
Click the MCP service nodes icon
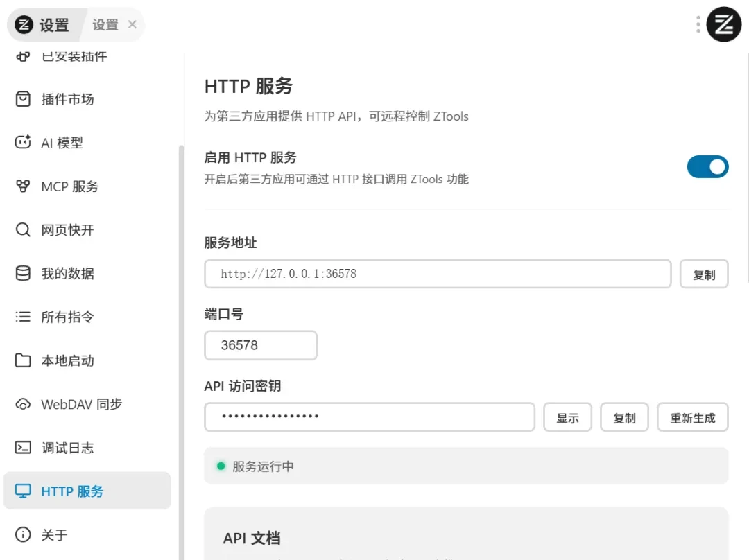[23, 186]
